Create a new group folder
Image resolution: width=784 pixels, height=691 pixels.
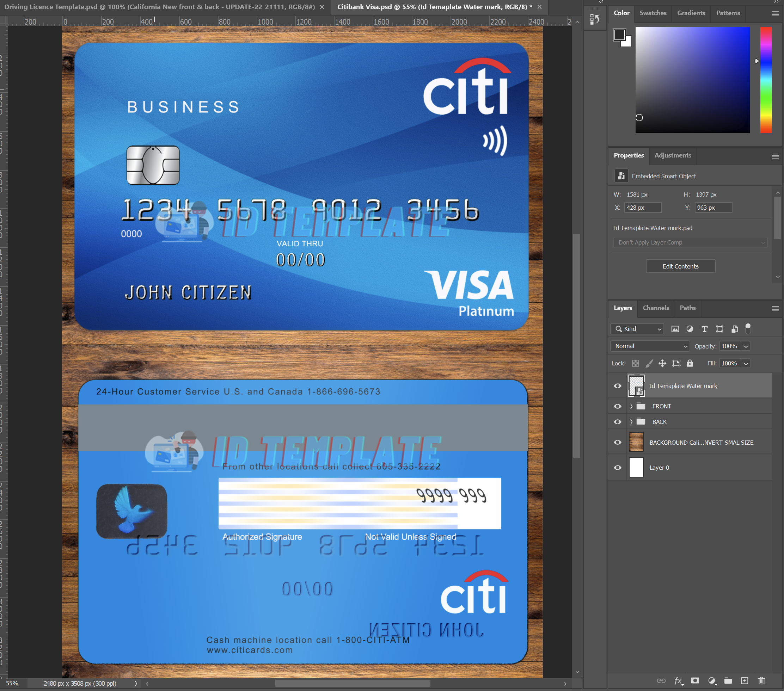728,681
